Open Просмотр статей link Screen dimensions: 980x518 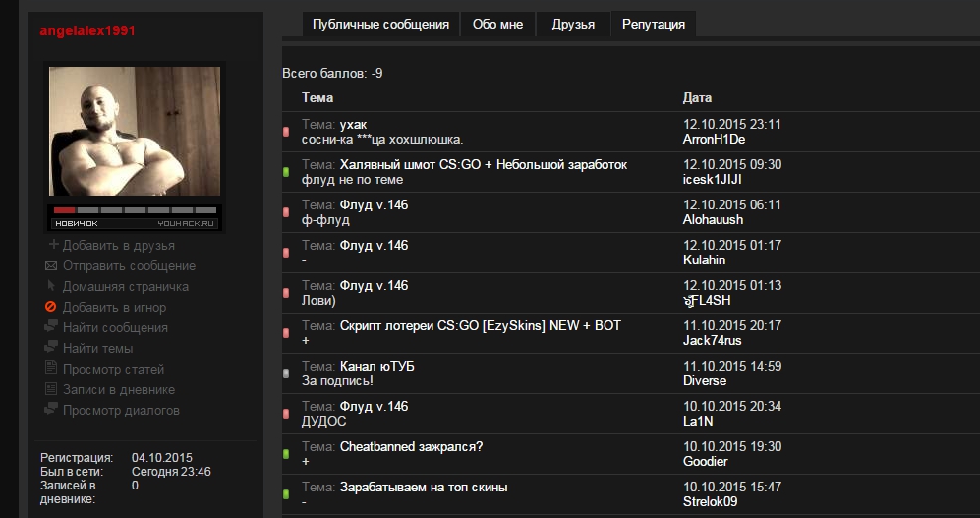pyautogui.click(x=113, y=370)
